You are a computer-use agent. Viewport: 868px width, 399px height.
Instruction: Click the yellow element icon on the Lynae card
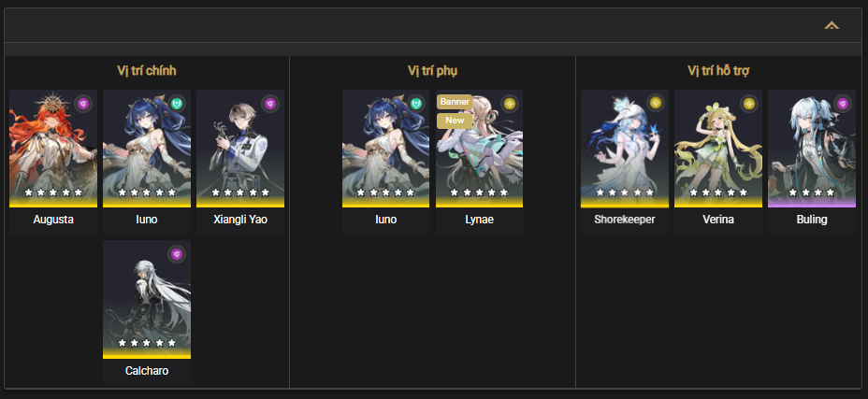[510, 104]
